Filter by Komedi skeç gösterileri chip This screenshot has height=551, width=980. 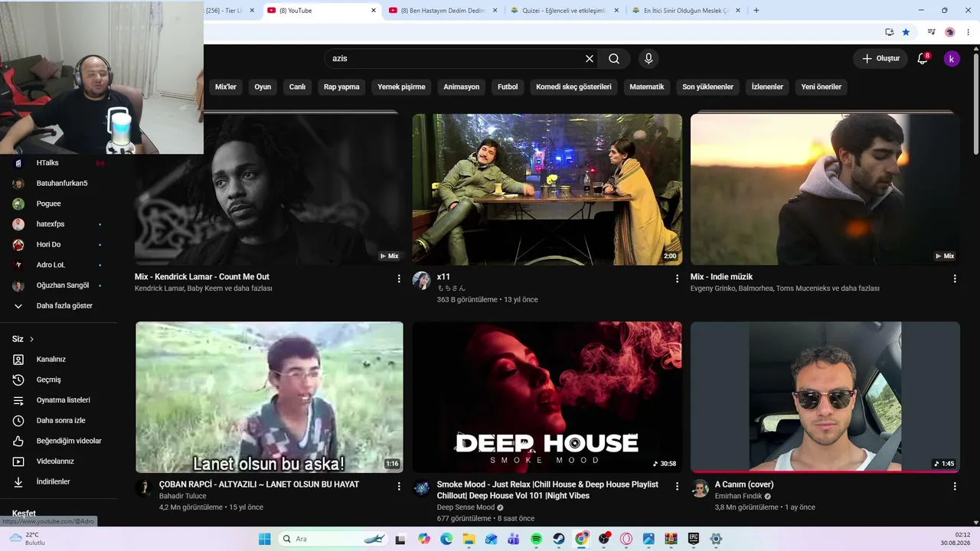573,87
